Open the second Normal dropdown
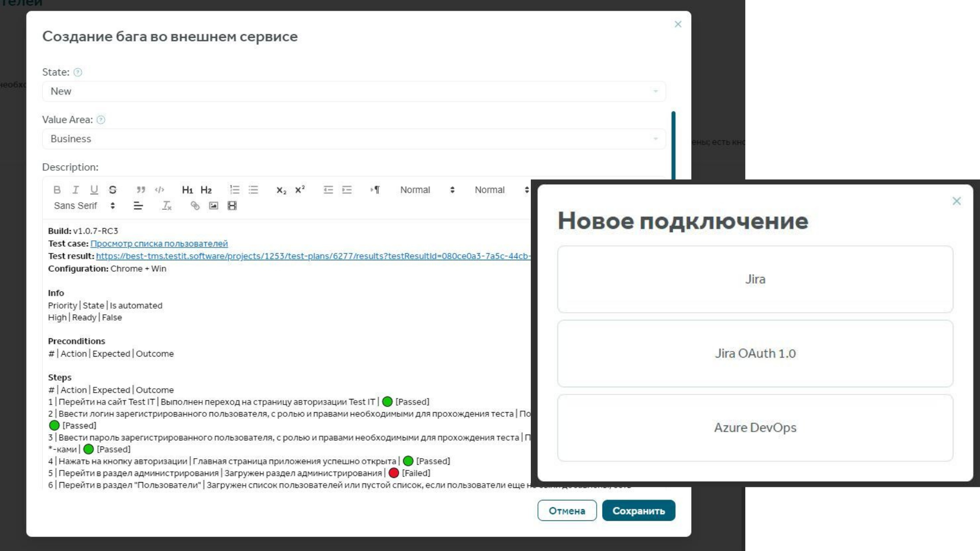The image size is (980, 551). pyautogui.click(x=502, y=190)
